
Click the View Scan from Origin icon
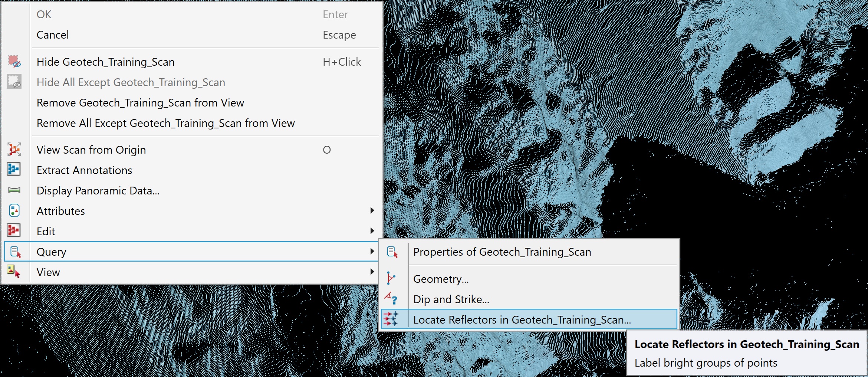coord(14,150)
